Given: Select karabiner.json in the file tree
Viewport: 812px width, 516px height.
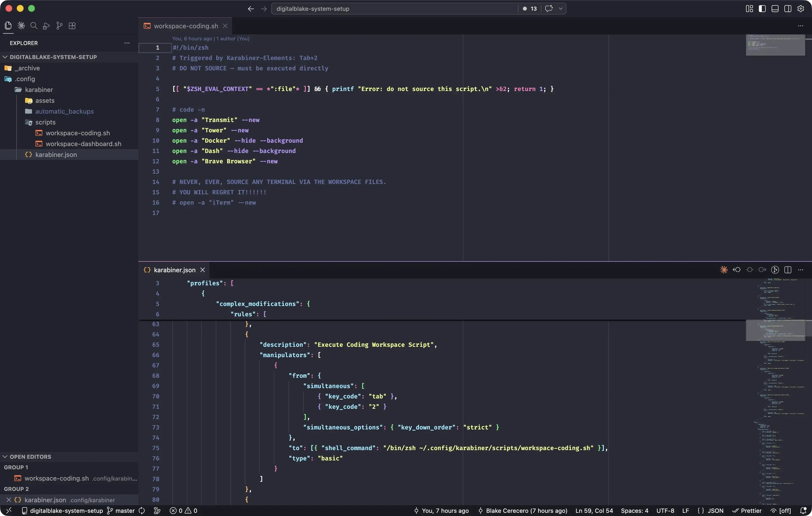Looking at the screenshot, I should 69,154.
